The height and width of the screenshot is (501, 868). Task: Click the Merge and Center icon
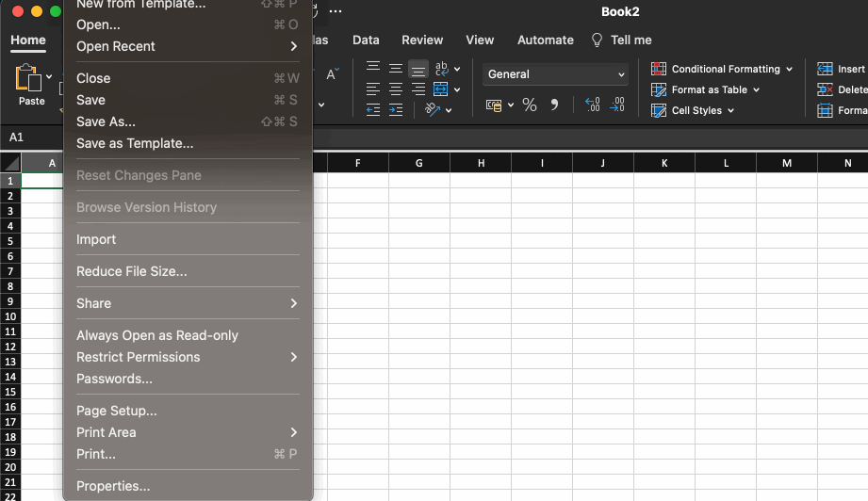pyautogui.click(x=440, y=89)
